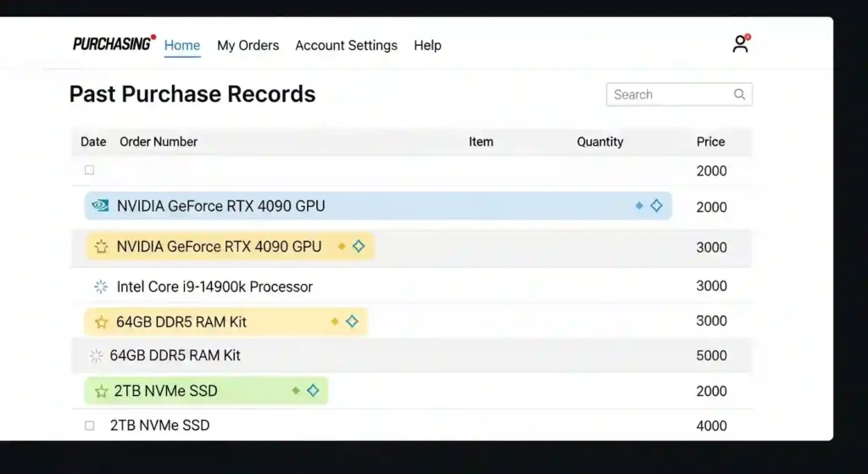The width and height of the screenshot is (868, 474).
Task: Sort by the Date column header
Action: (93, 142)
